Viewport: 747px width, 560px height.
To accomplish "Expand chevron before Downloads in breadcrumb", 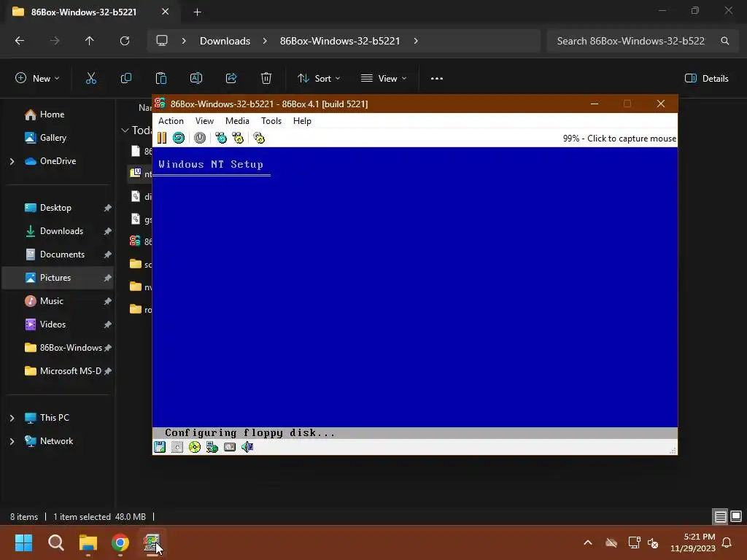I will click(x=184, y=41).
